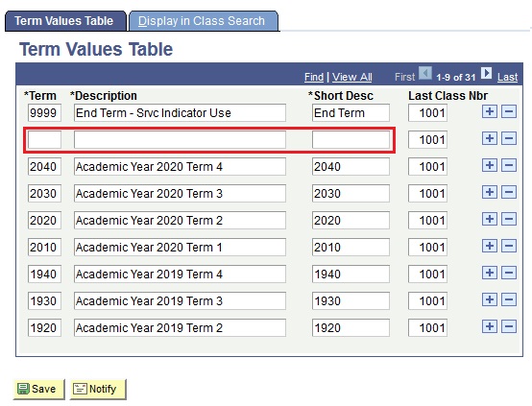The image size is (532, 406).
Task: Remove the blank highlighted row
Action: pyautogui.click(x=509, y=138)
